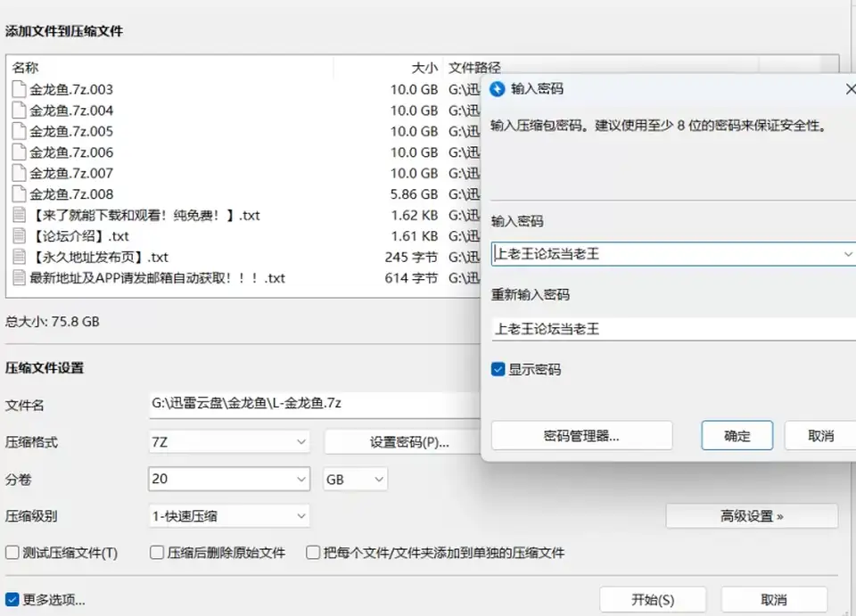The width and height of the screenshot is (856, 616).
Task: Click the text file icon of 【永久地址发布页】.txt
Action: pos(19,257)
